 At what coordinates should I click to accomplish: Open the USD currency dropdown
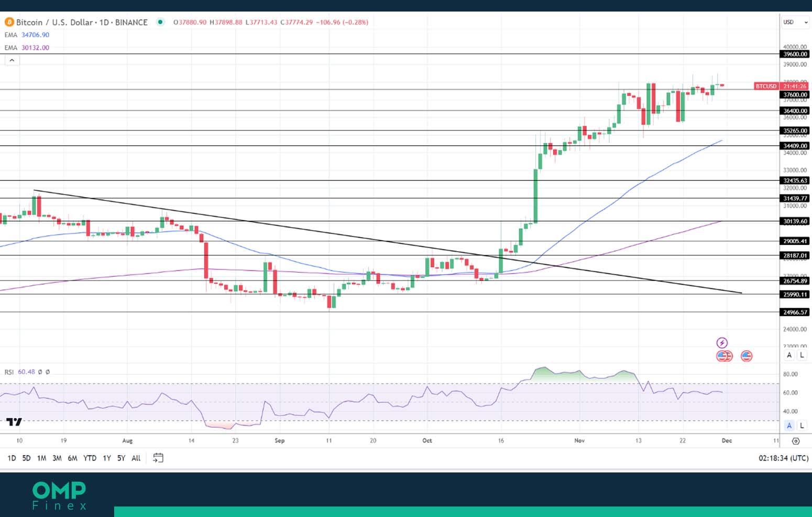point(796,22)
